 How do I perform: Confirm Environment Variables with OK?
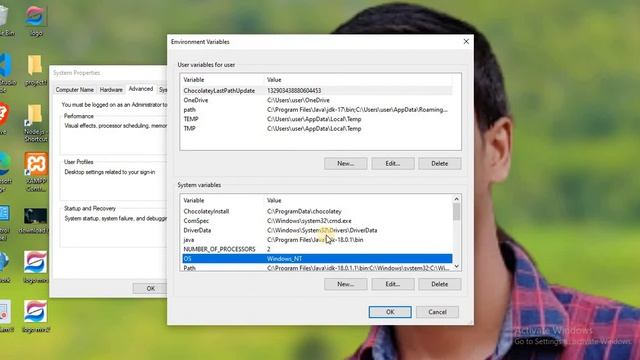(x=390, y=312)
